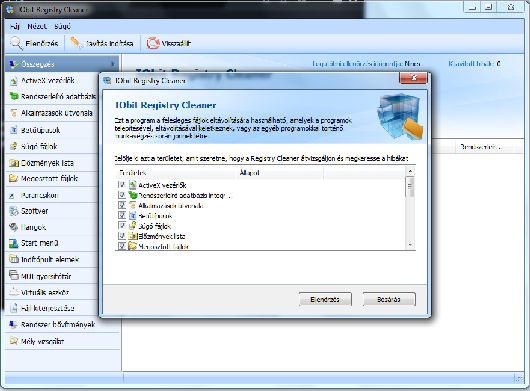
Task: Close the Registry Cleaner dialog with X
Action: coord(413,78)
